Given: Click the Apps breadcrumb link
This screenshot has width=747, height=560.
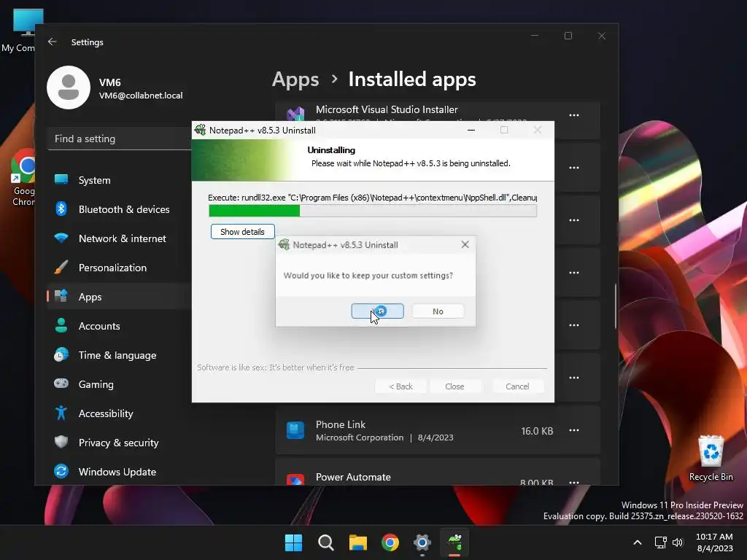Looking at the screenshot, I should [x=295, y=79].
